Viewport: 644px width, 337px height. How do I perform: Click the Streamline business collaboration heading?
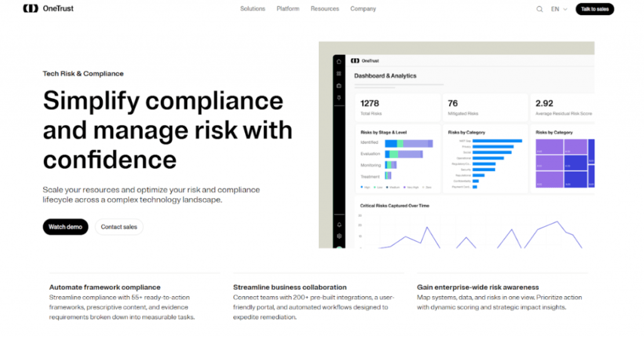click(x=290, y=287)
